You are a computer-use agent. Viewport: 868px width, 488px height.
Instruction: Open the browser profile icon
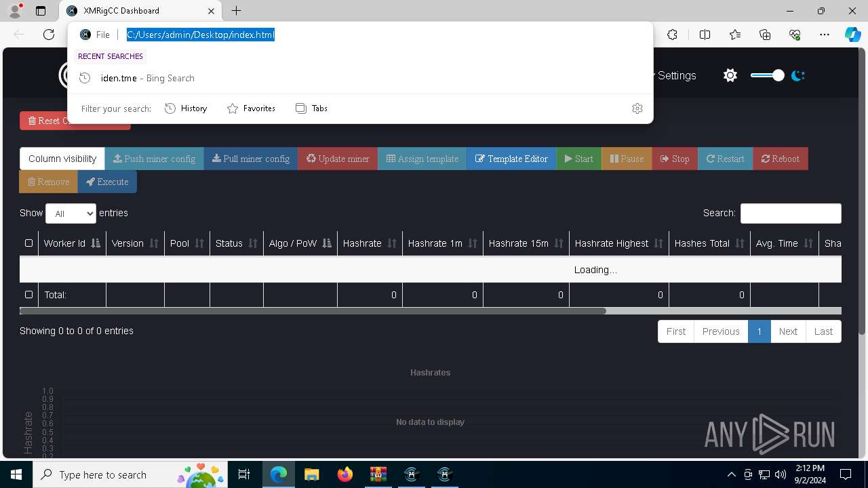15,11
